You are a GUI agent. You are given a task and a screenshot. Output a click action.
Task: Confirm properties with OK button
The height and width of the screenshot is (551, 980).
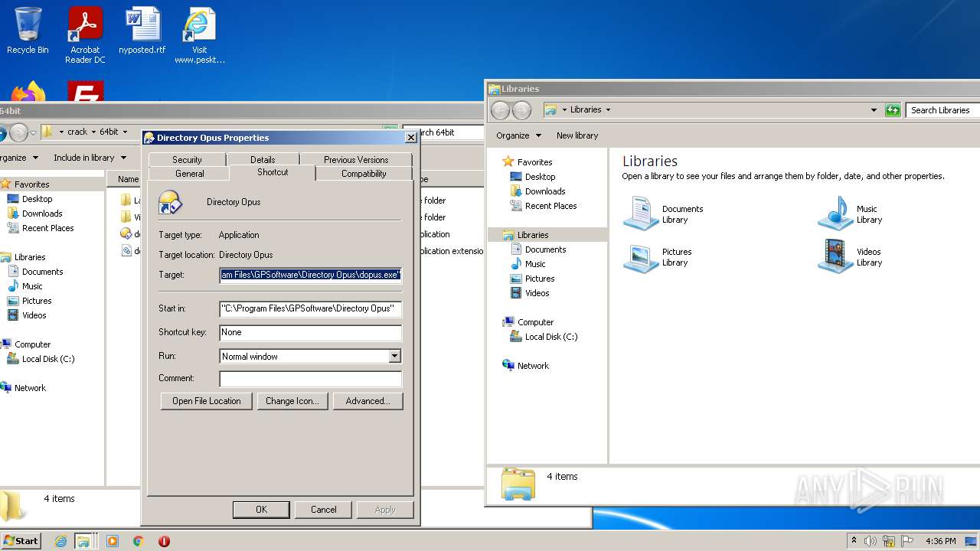(x=261, y=510)
